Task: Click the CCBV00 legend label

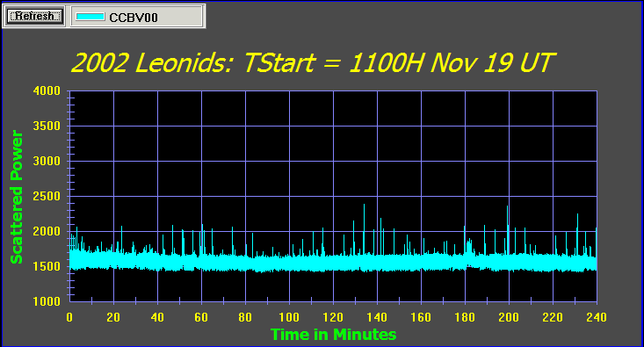Action: [x=134, y=18]
